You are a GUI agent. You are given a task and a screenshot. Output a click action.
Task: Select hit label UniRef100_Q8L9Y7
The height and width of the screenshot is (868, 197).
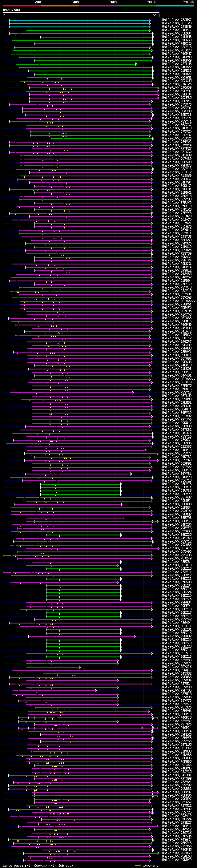pos(177,101)
